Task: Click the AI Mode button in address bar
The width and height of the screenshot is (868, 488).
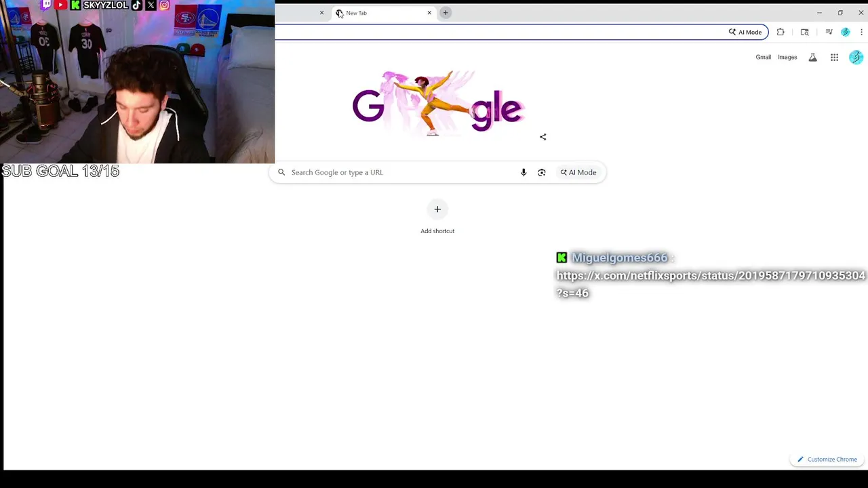Action: pyautogui.click(x=745, y=32)
